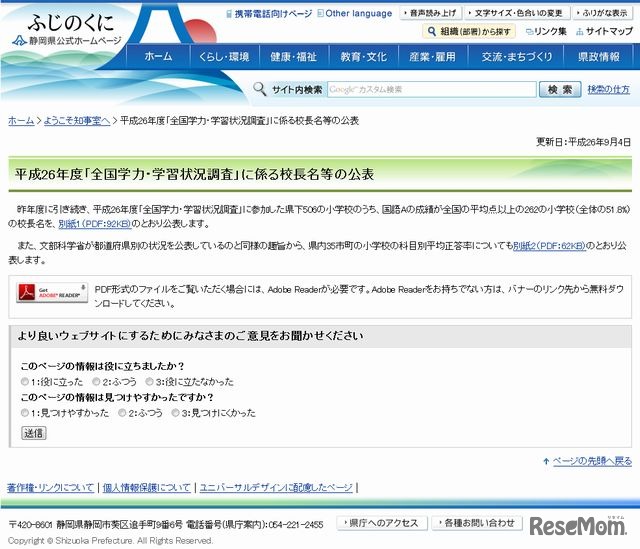The height and width of the screenshot is (549, 640).
Task: Select the 3:役に立たなかった radio button
Action: (149, 381)
